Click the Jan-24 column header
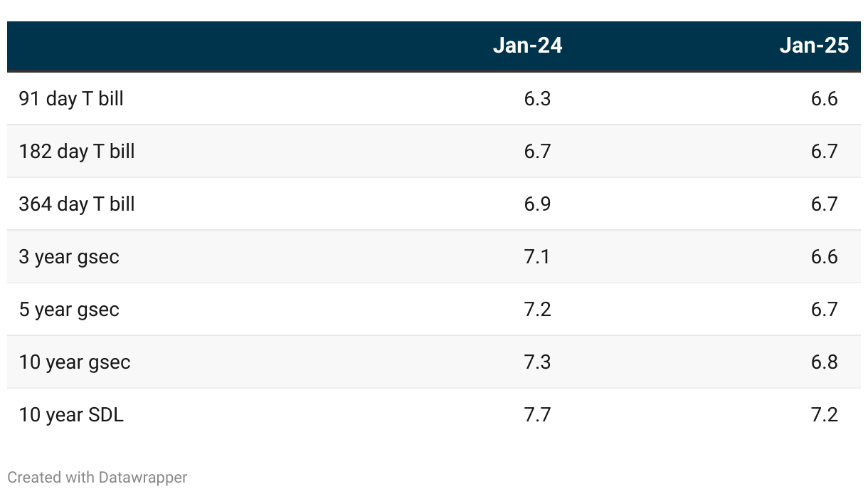The image size is (868, 494). tap(527, 46)
